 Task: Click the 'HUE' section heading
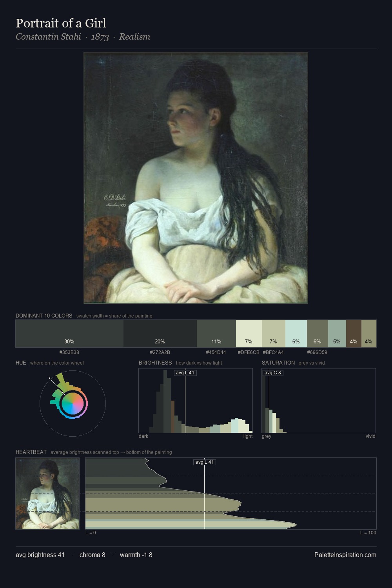(x=21, y=363)
